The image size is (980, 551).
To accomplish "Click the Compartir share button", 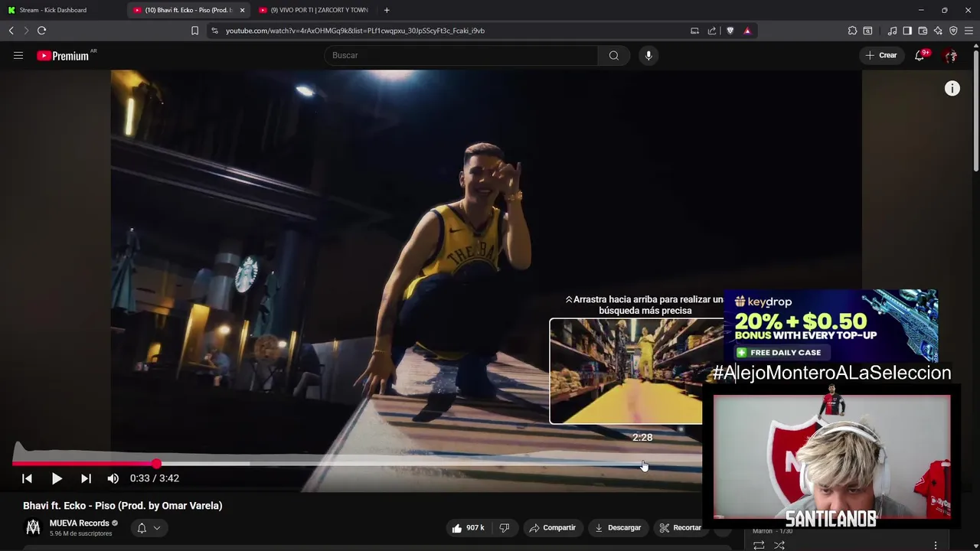I will click(553, 528).
